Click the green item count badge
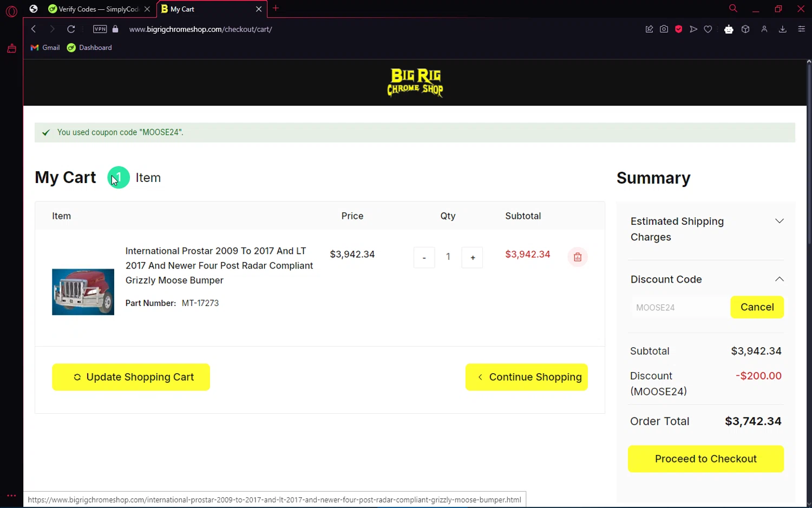Screen dimensions: 812x508 (119, 178)
